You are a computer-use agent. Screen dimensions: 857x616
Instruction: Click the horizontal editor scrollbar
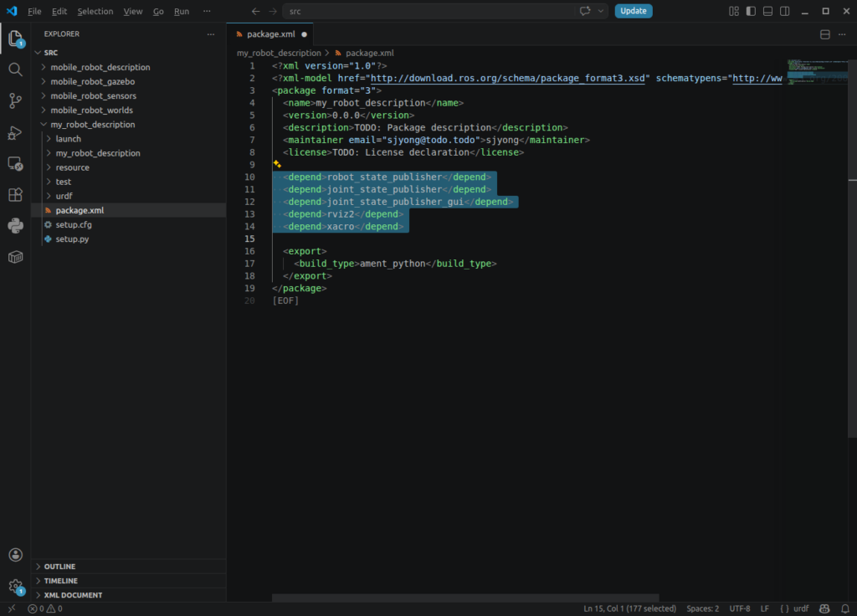pyautogui.click(x=465, y=598)
